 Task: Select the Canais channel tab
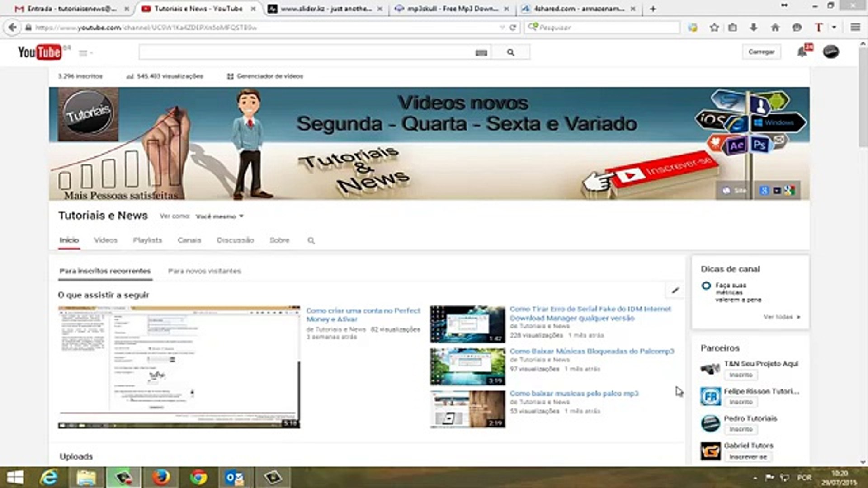point(189,240)
